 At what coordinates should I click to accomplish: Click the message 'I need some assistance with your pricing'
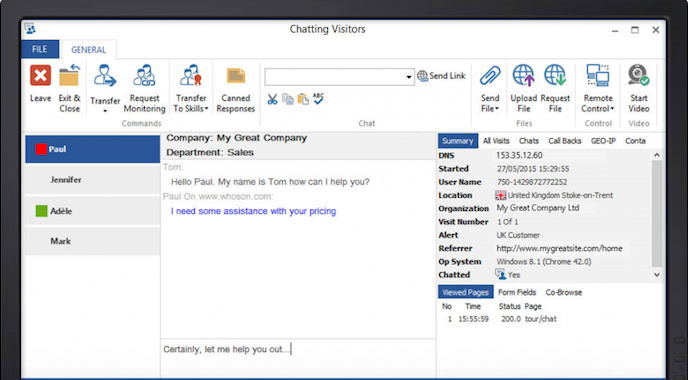253,211
